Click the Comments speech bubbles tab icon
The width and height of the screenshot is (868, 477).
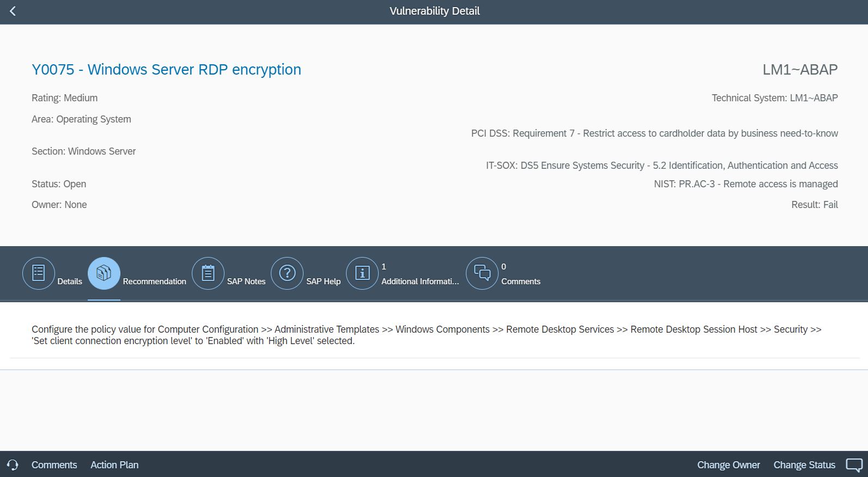482,273
